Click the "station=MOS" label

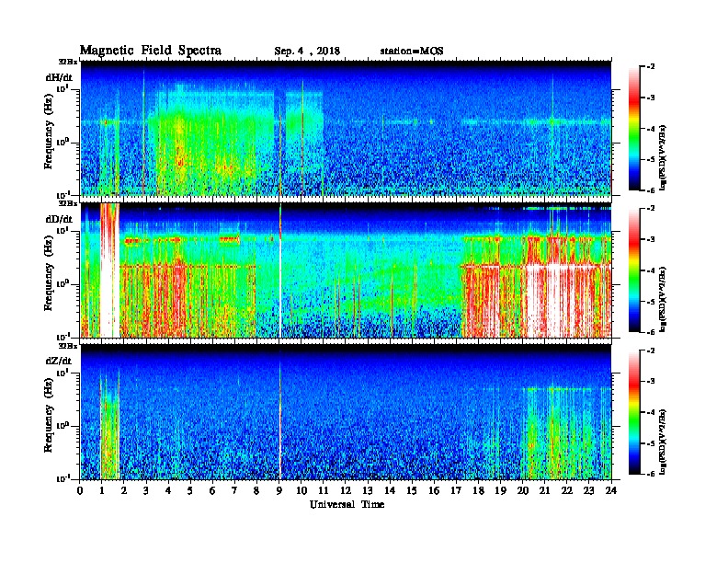point(412,52)
